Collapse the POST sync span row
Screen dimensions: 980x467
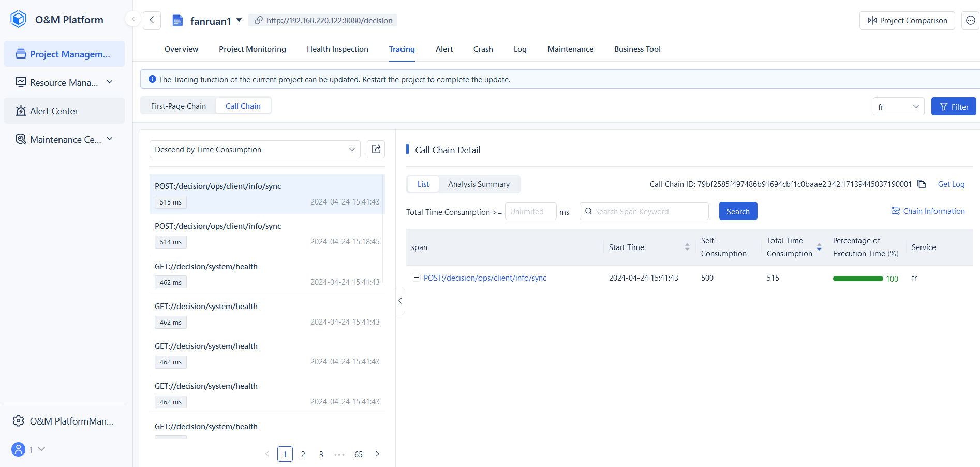click(416, 278)
